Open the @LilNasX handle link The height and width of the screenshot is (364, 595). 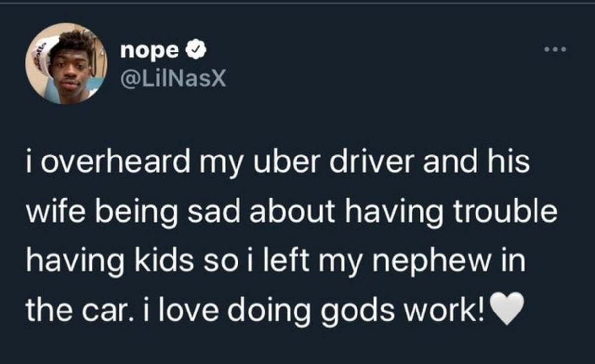pyautogui.click(x=173, y=78)
